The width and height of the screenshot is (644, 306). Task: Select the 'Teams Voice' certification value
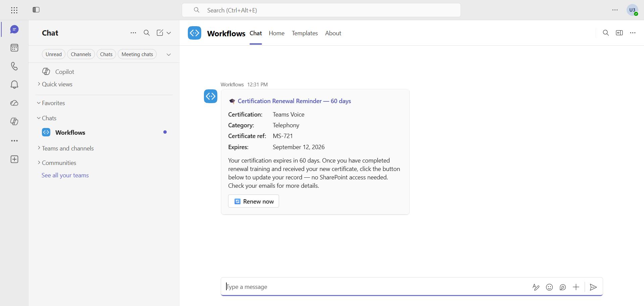288,115
